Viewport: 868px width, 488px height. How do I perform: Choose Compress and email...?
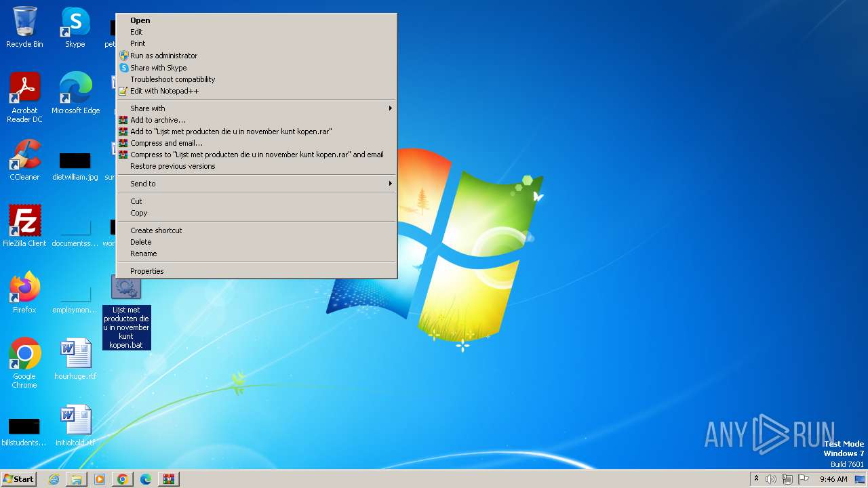[256, 143]
